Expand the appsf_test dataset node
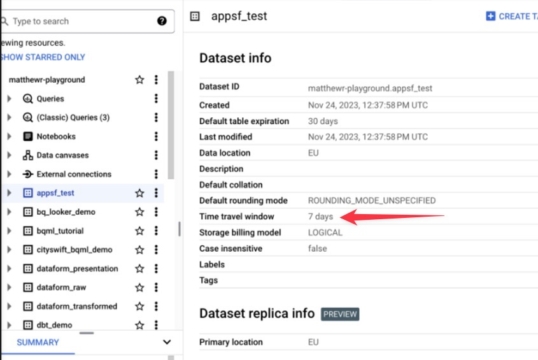 (x=9, y=193)
